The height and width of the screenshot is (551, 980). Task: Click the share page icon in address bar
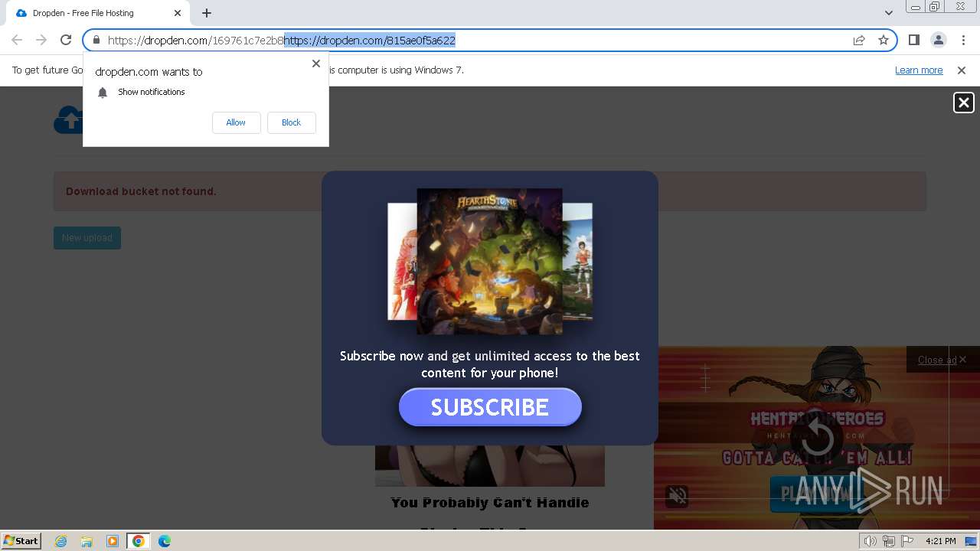click(x=859, y=40)
